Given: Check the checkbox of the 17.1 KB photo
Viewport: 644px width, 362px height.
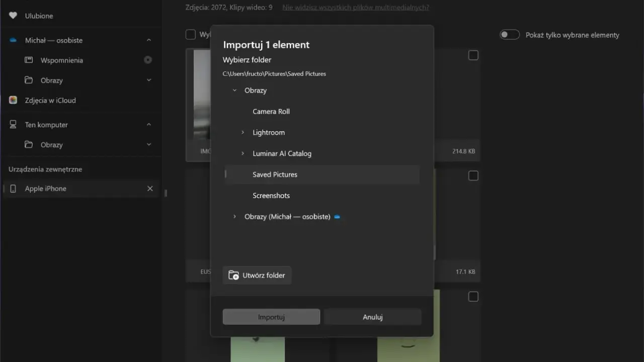Looking at the screenshot, I should tap(473, 176).
